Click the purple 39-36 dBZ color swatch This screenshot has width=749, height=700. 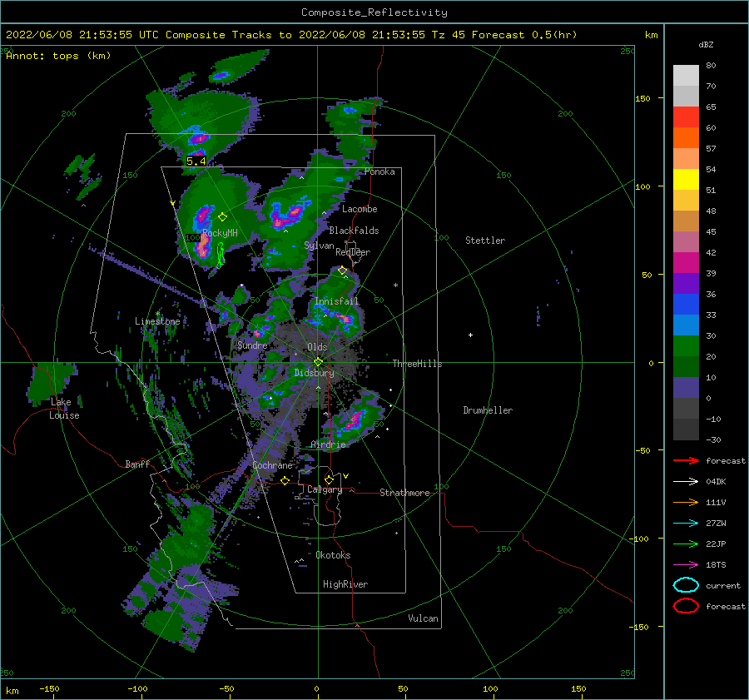coord(686,284)
